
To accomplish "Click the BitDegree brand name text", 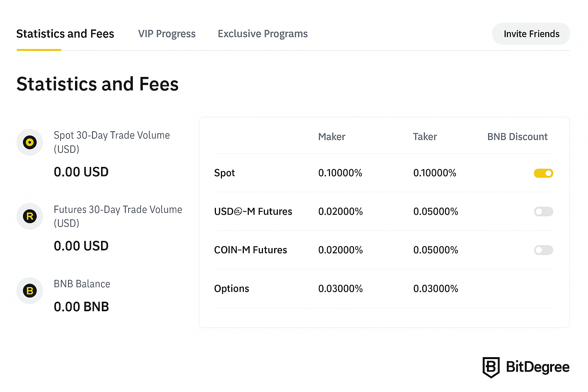I will point(537,367).
